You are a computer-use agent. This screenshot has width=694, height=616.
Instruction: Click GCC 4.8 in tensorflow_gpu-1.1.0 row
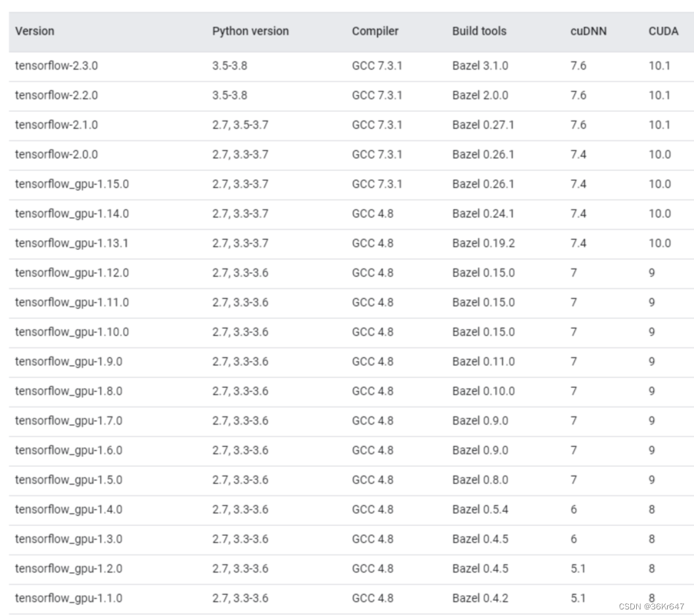(373, 599)
